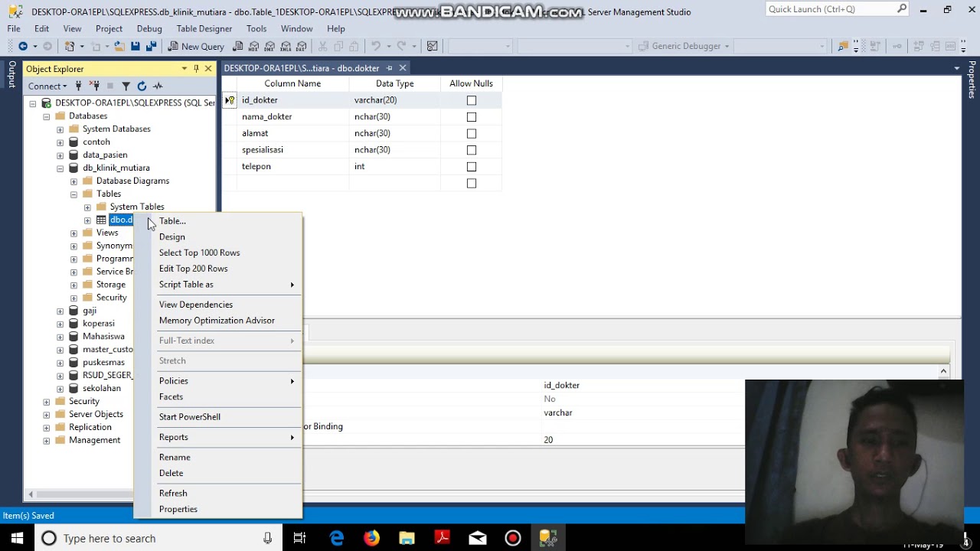Select the nama_dokter column name cell
This screenshot has width=980, height=551.
click(292, 117)
